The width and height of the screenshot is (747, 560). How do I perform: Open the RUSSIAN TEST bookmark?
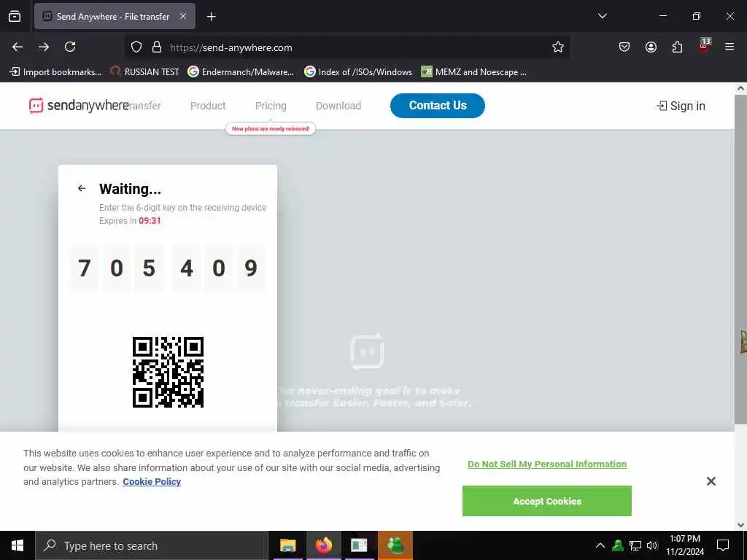click(x=144, y=72)
